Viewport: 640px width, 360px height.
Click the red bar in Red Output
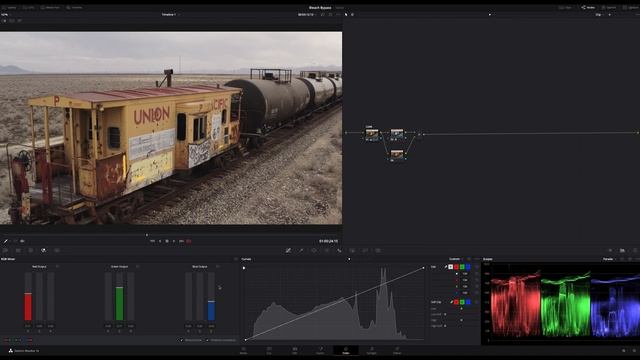pos(28,307)
